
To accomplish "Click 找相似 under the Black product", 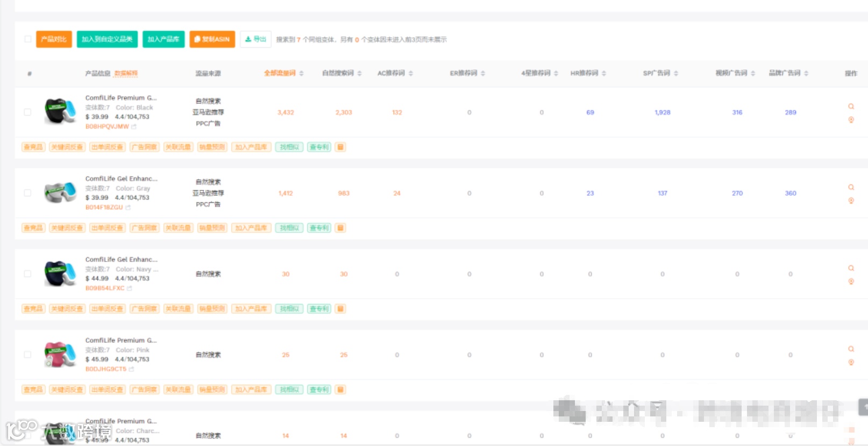I will coord(289,147).
